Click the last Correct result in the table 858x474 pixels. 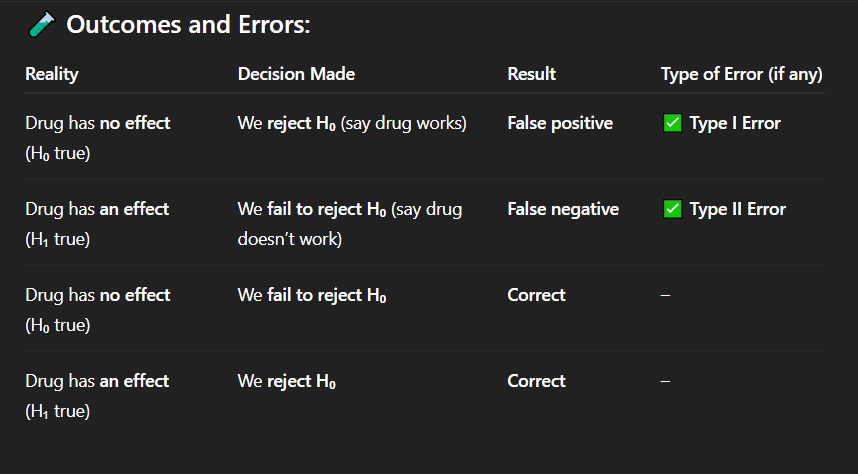(536, 381)
